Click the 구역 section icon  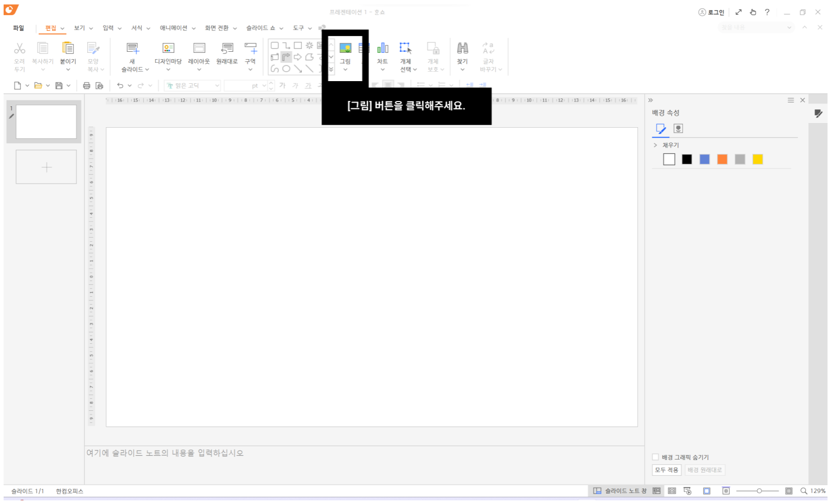tap(251, 48)
